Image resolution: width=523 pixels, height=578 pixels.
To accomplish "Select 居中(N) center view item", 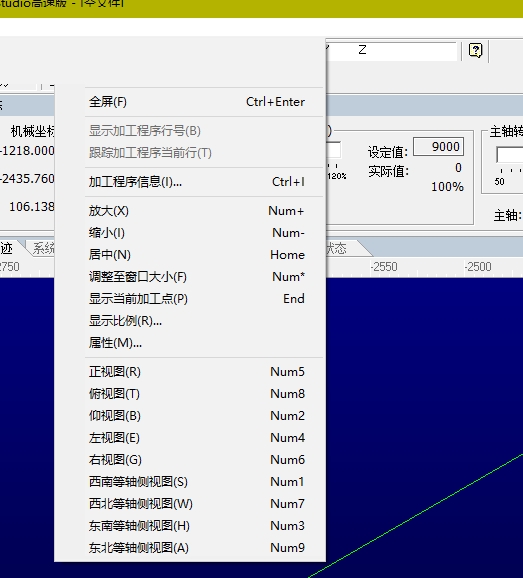I will pyautogui.click(x=197, y=255).
